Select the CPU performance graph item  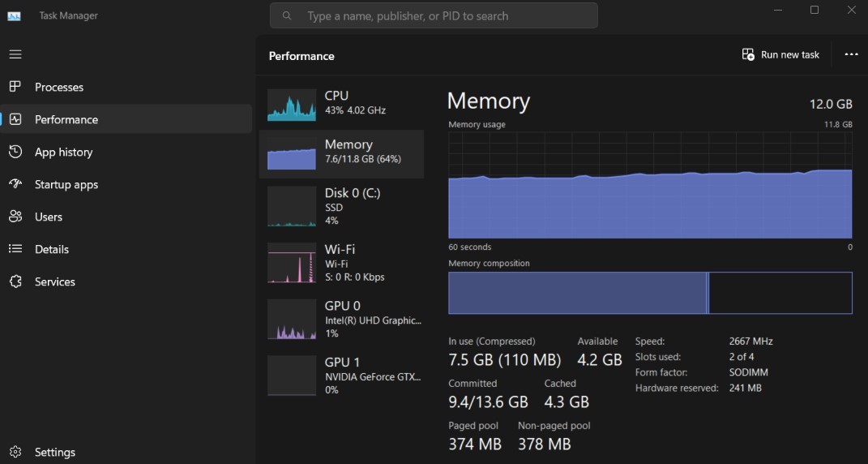(341, 105)
